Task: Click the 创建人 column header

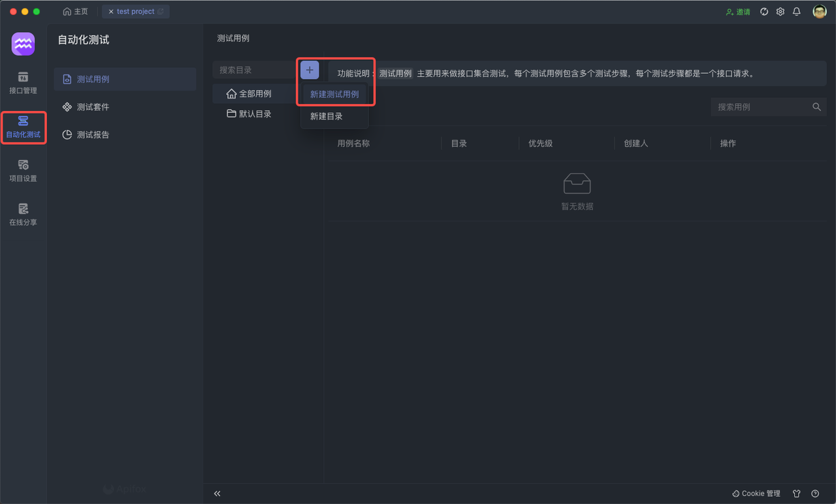Action: click(636, 143)
